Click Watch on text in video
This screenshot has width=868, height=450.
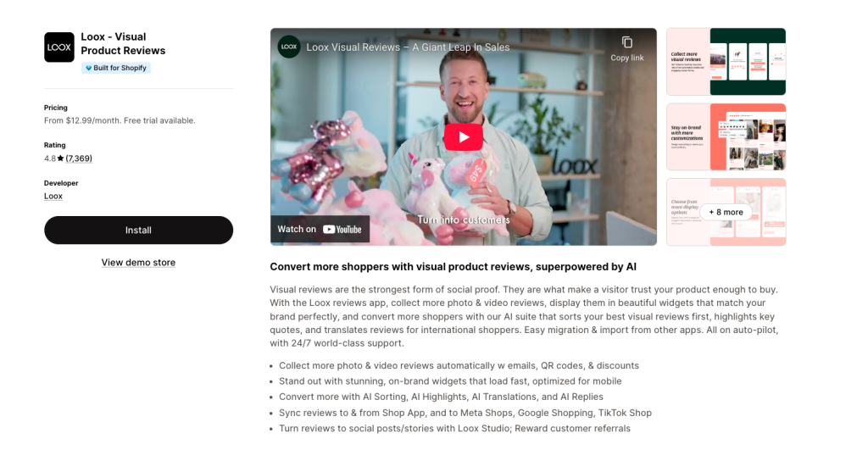pyautogui.click(x=297, y=229)
